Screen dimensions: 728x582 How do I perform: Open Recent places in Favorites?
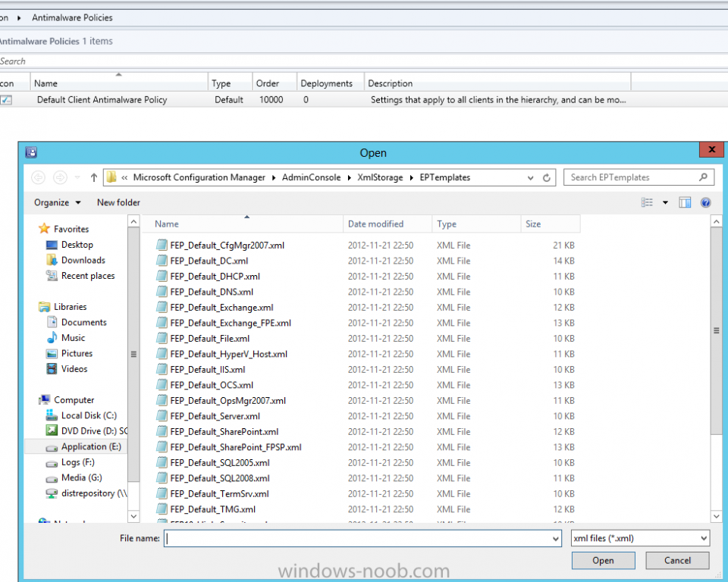click(x=80, y=276)
